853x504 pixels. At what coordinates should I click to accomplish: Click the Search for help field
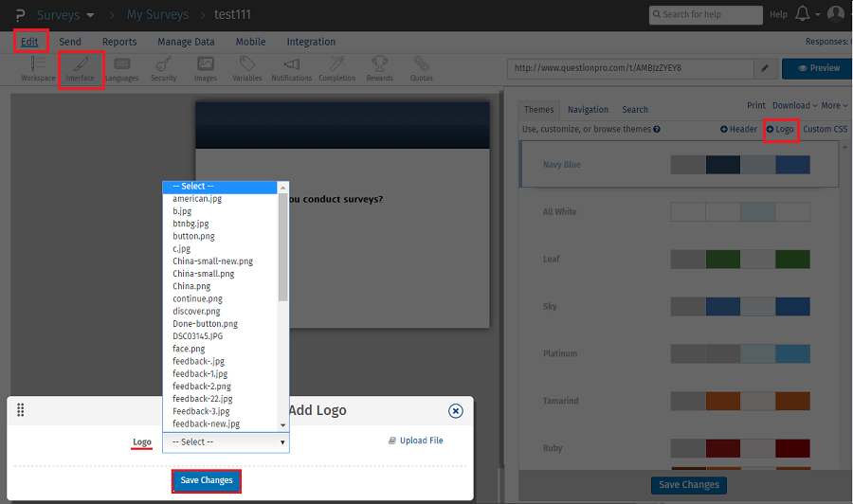(705, 14)
